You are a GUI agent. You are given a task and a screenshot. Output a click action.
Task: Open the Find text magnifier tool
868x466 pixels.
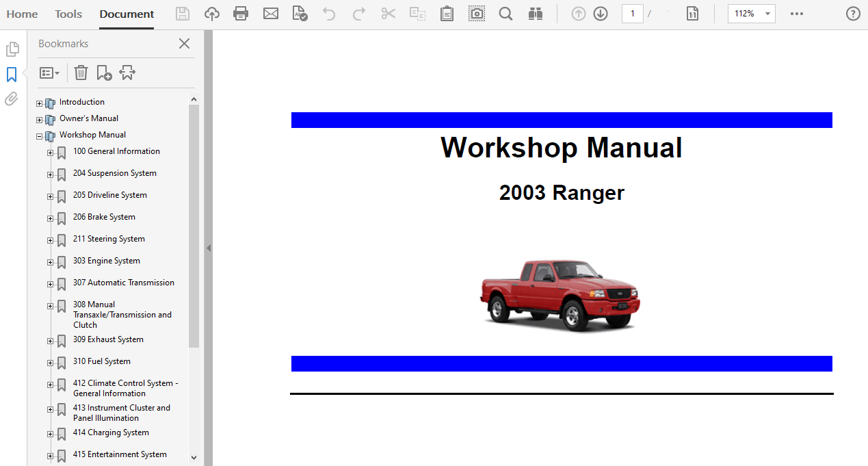[x=505, y=14]
